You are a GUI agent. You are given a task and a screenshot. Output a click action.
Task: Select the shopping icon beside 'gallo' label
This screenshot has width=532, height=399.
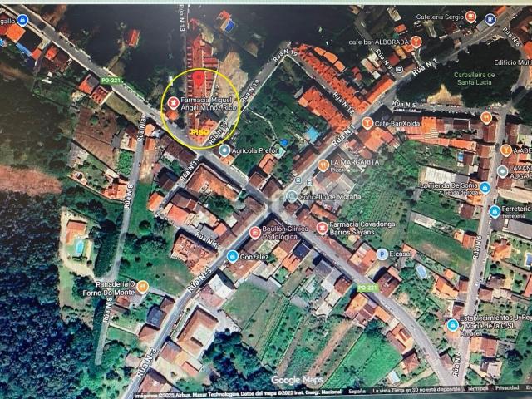pos(22,20)
